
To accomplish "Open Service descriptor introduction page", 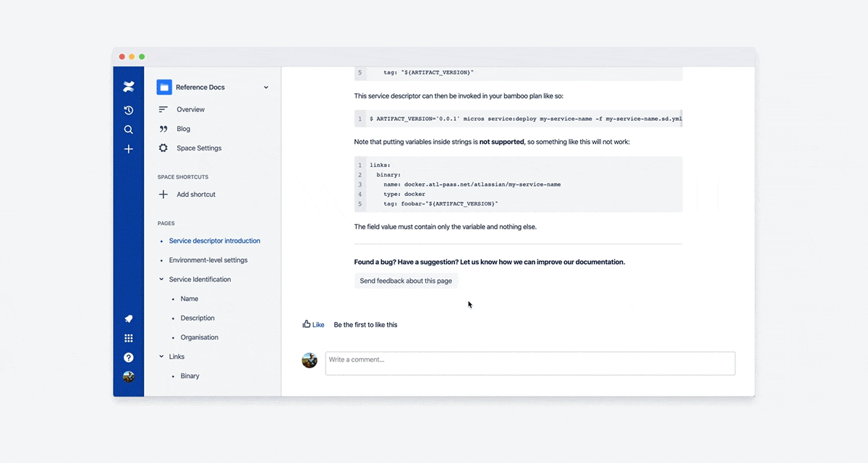I will (215, 241).
